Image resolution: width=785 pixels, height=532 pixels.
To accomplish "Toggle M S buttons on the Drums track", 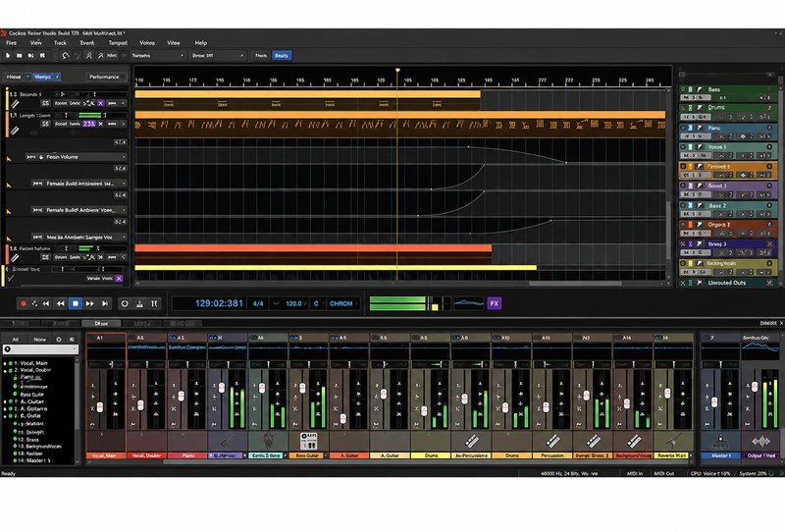I will click(x=696, y=117).
